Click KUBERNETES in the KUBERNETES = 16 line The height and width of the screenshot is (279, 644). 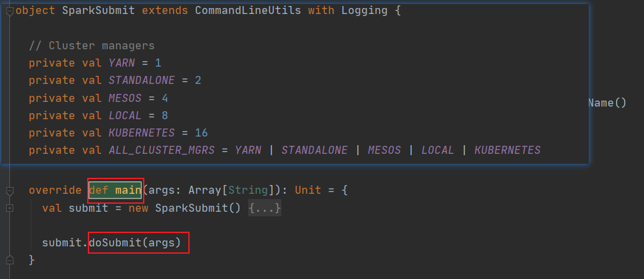coord(142,133)
